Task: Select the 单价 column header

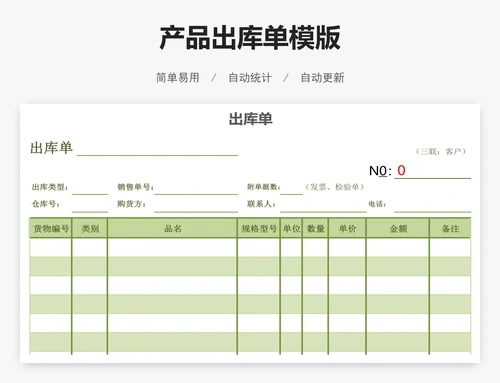Action: tap(347, 228)
